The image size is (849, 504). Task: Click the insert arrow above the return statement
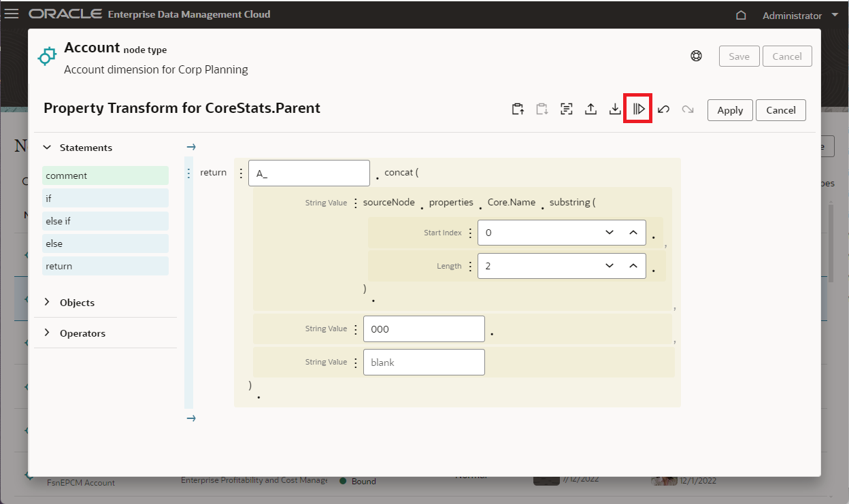pos(191,146)
